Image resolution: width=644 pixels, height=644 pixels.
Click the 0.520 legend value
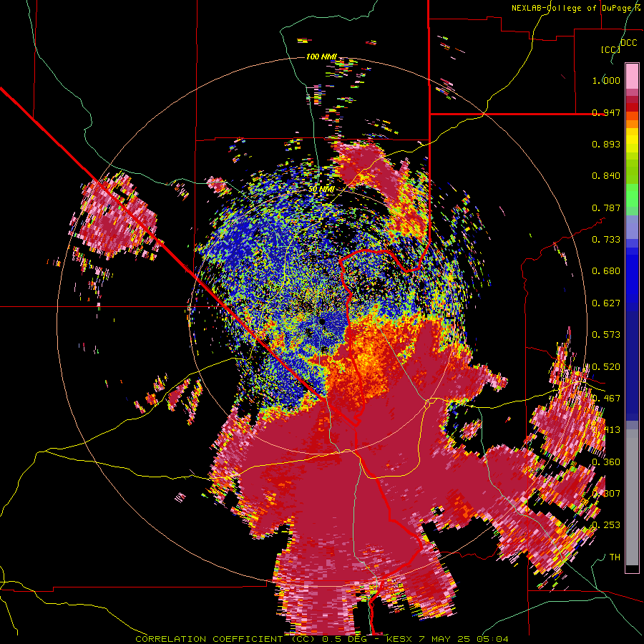(x=606, y=366)
